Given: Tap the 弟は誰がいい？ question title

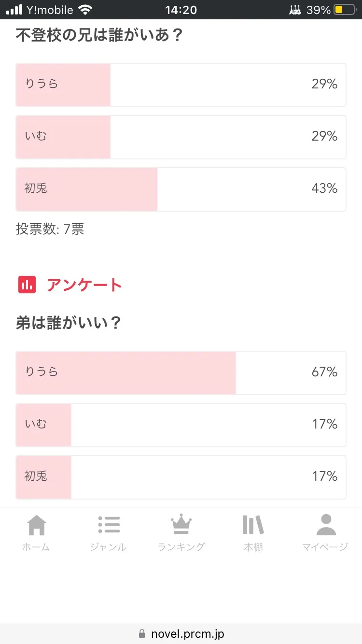Looking at the screenshot, I should [68, 323].
